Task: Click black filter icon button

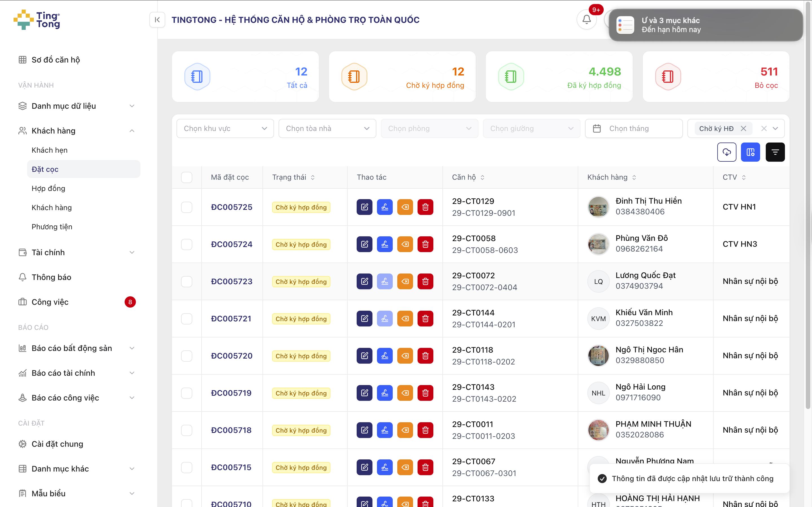Action: [x=775, y=152]
